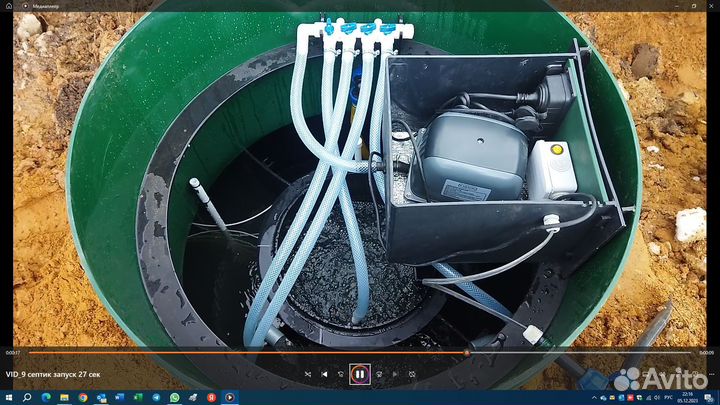
Task: Jump to the next track
Action: pyautogui.click(x=395, y=374)
